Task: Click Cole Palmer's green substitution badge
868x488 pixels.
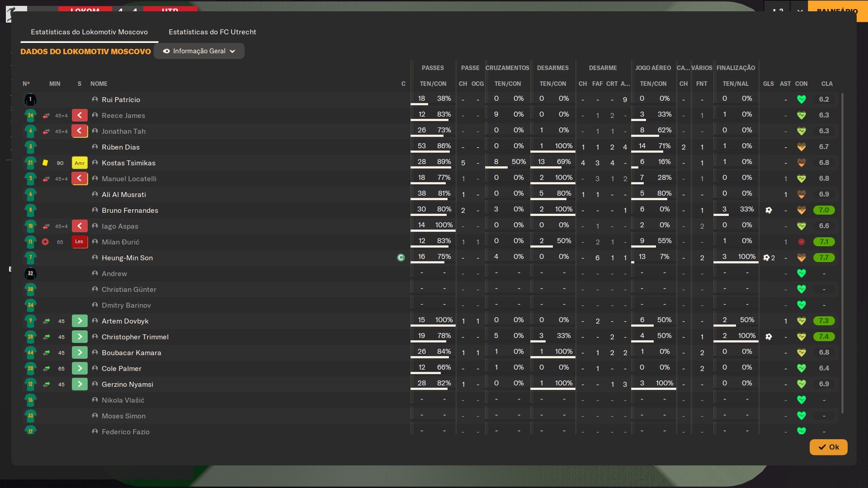Action: click(x=80, y=368)
